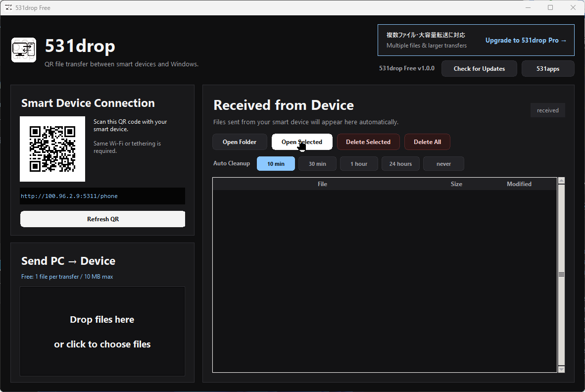Click the 531drop Free v1.0.0 version text
The image size is (585, 392).
coord(407,68)
